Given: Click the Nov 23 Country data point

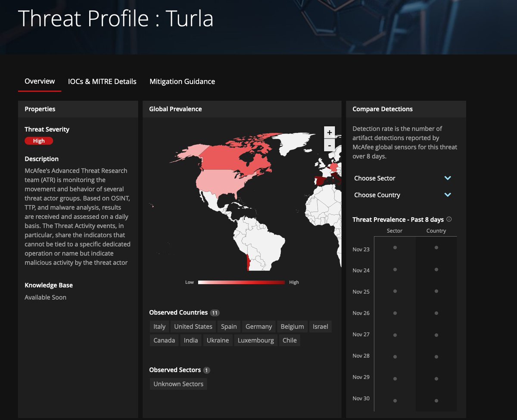Looking at the screenshot, I should pyautogui.click(x=436, y=248).
